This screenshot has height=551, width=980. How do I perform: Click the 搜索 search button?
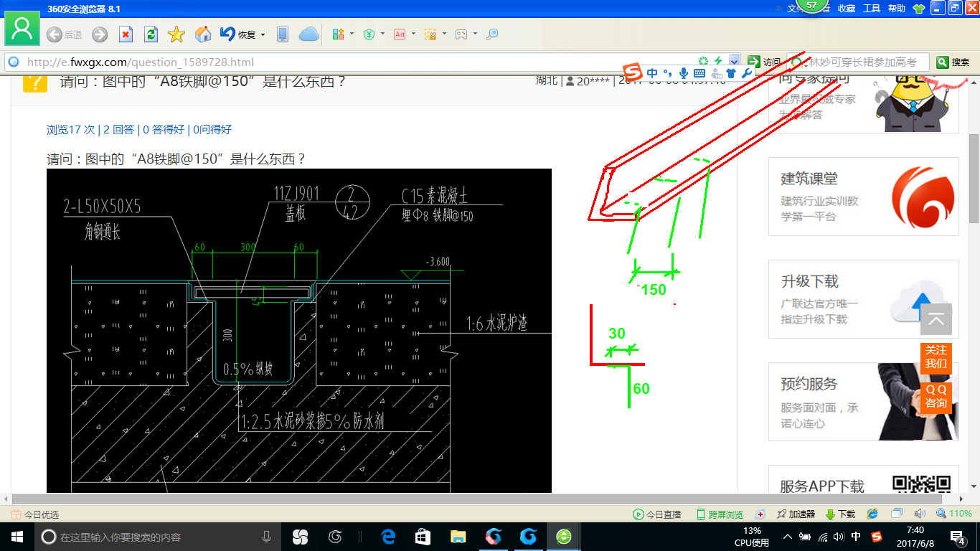tap(953, 62)
